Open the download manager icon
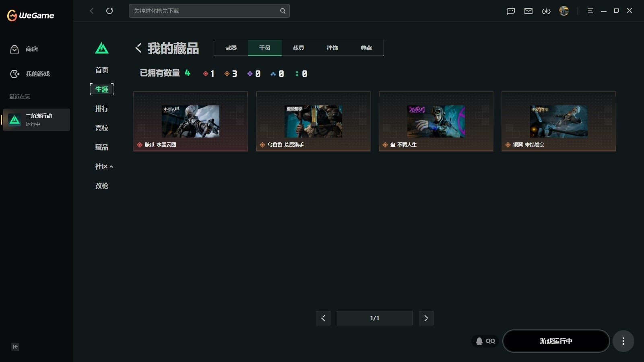644x362 pixels. click(546, 11)
